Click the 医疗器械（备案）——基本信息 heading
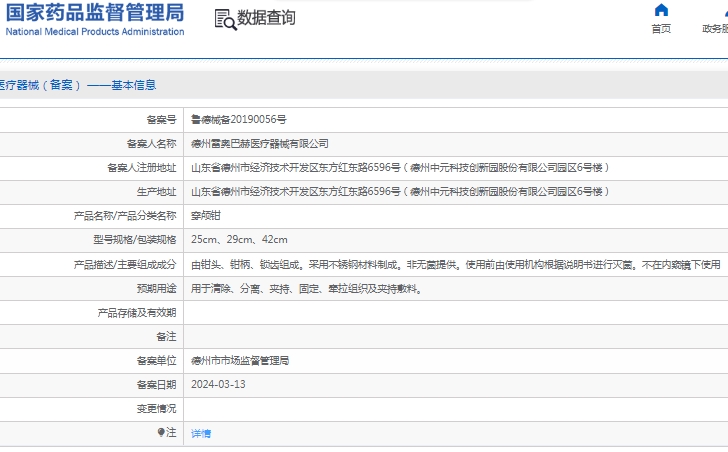The width and height of the screenshot is (728, 452). pyautogui.click(x=77, y=85)
